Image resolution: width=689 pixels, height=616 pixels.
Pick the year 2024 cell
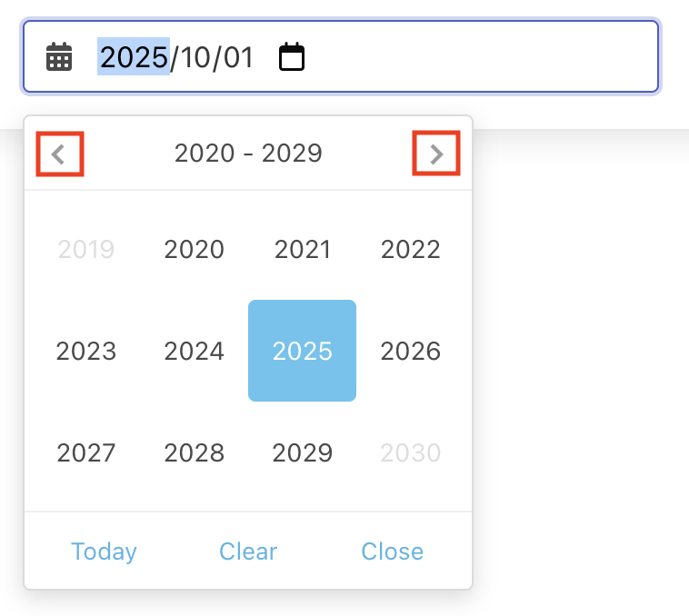coord(195,352)
